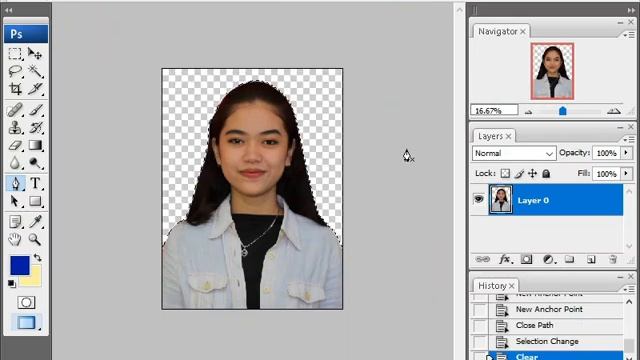Viewport: 640px width, 360px height.
Task: Select the Pen tool
Action: [15, 184]
